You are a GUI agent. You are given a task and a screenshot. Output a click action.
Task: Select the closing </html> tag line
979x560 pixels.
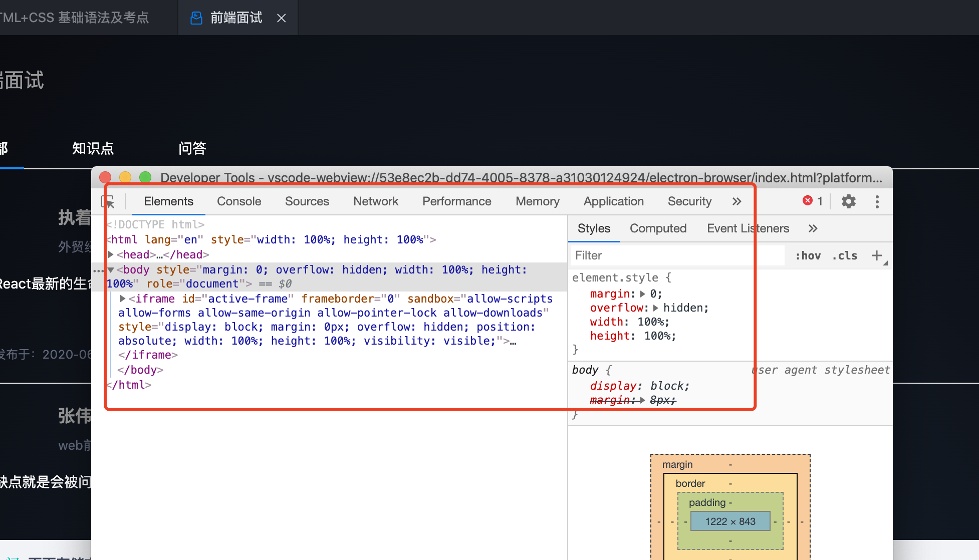pyautogui.click(x=129, y=385)
